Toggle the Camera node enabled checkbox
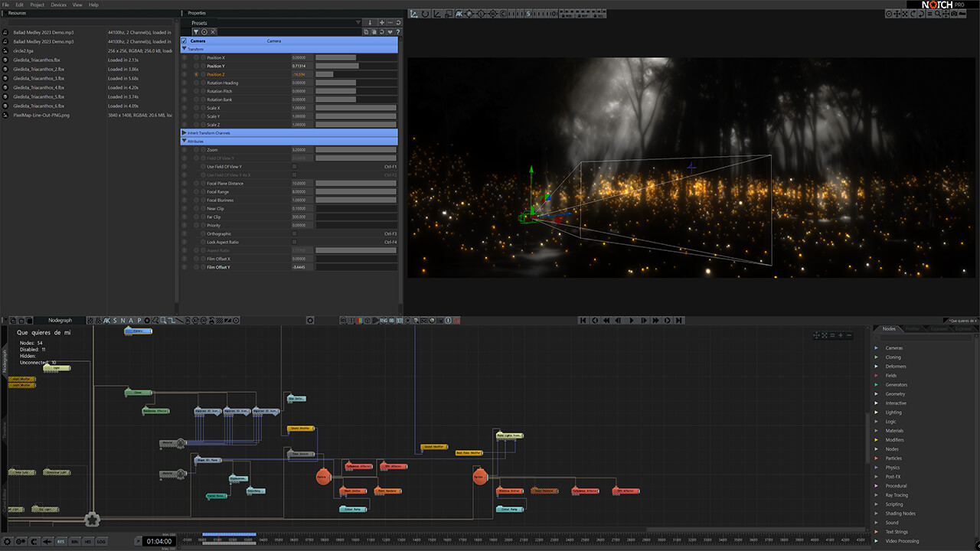The width and height of the screenshot is (980, 551). tap(184, 41)
